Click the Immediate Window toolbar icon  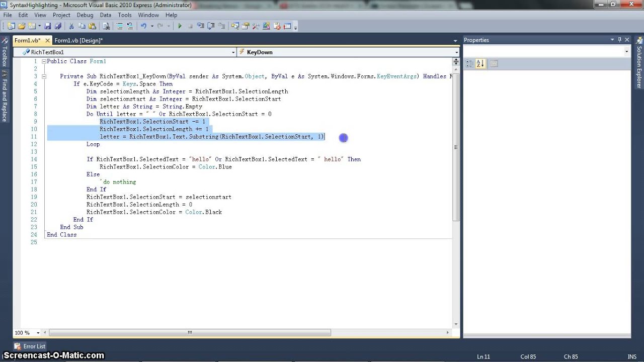click(x=287, y=26)
